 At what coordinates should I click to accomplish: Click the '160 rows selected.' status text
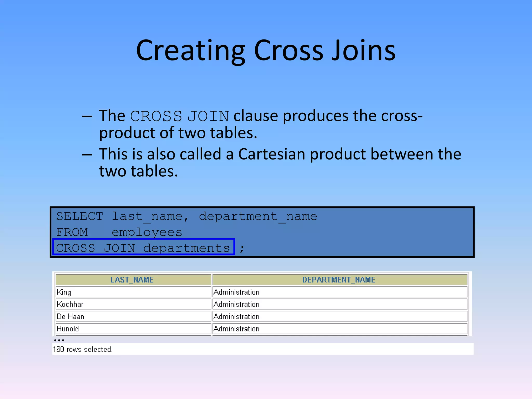[83, 349]
